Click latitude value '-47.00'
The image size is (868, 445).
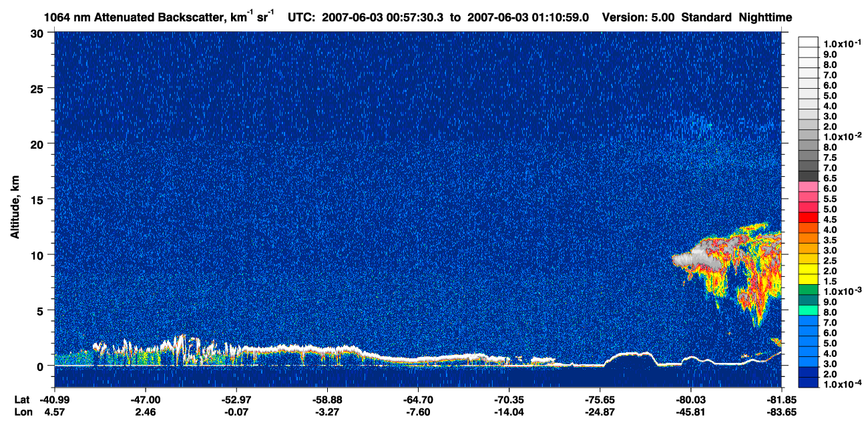pos(145,400)
